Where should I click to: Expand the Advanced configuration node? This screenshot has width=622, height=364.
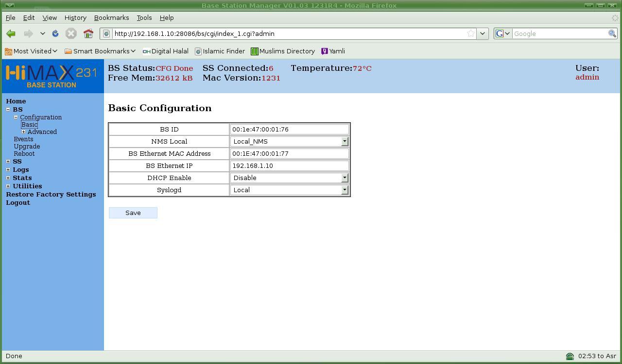[x=23, y=132]
